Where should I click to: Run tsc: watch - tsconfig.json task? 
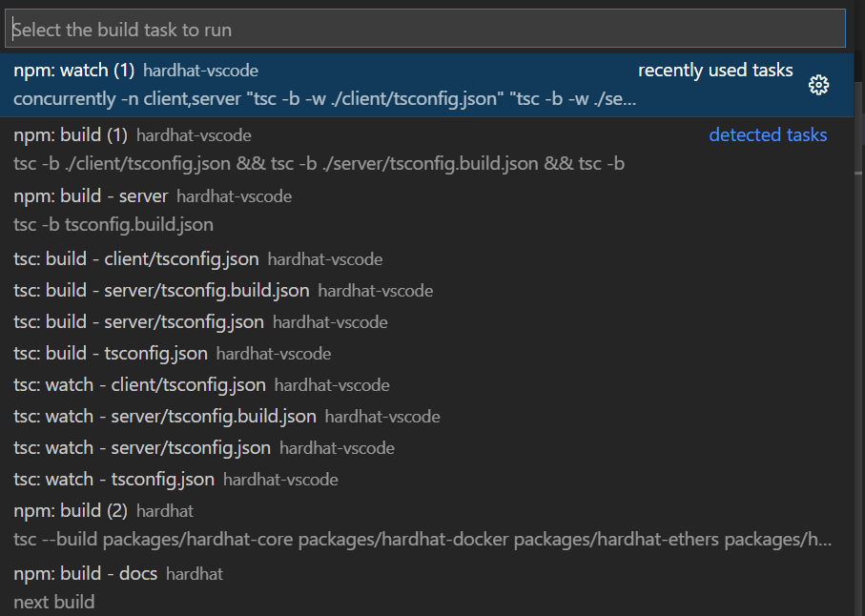[x=426, y=479]
